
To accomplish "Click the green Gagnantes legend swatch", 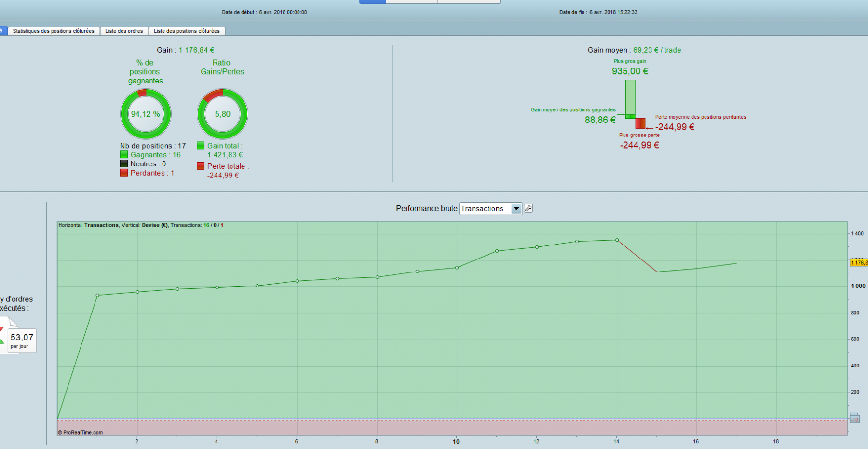I will (x=124, y=155).
